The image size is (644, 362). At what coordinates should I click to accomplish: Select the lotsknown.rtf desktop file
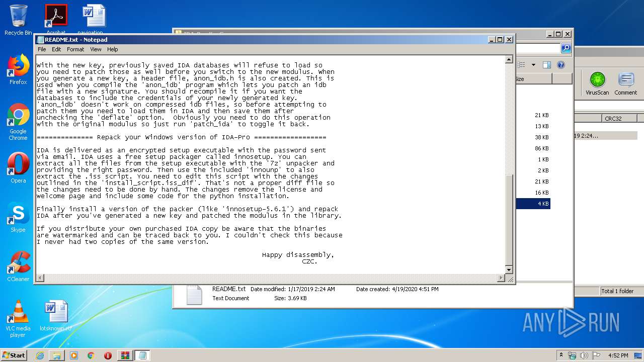pos(56,316)
